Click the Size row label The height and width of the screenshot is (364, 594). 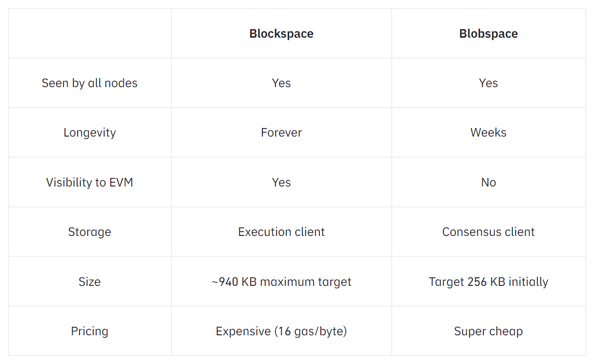[90, 282]
